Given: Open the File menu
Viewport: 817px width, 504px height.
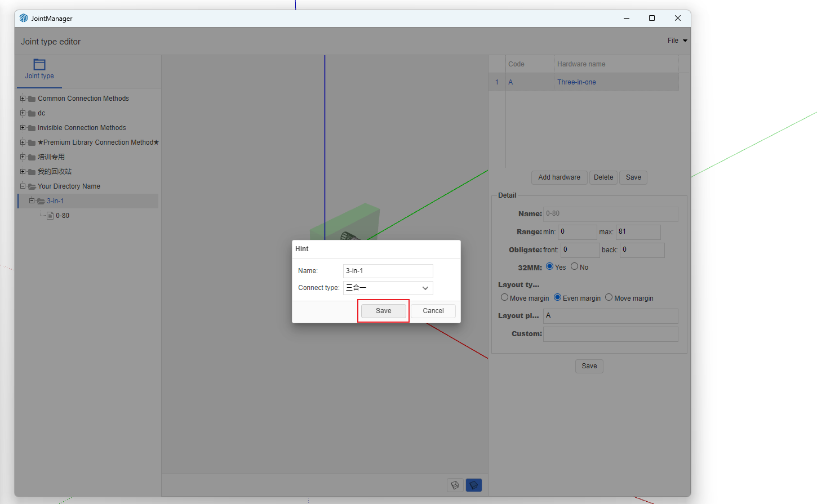Looking at the screenshot, I should point(677,41).
